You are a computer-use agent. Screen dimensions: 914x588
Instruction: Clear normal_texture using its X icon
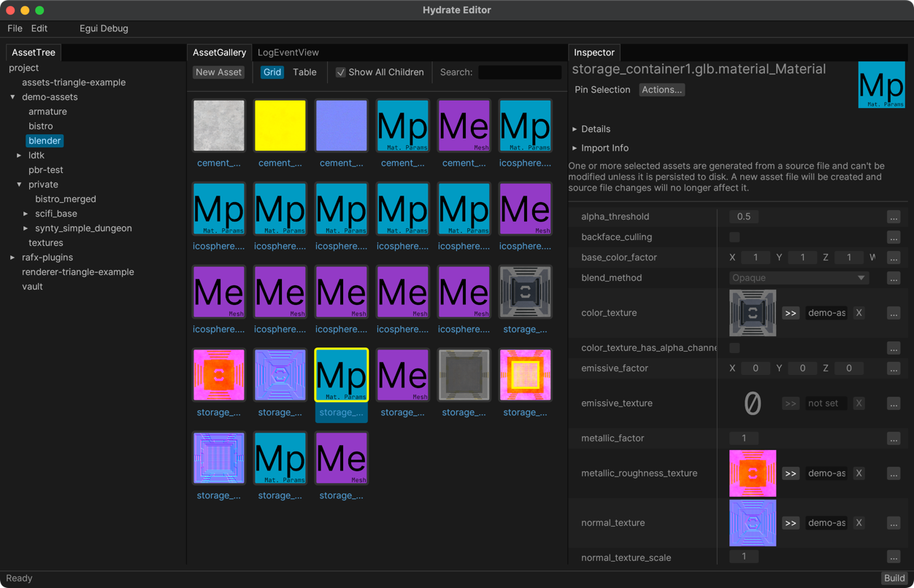(x=859, y=523)
